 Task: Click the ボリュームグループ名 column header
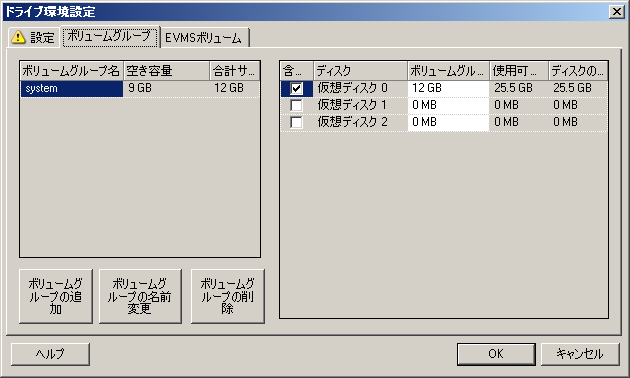pos(72,71)
